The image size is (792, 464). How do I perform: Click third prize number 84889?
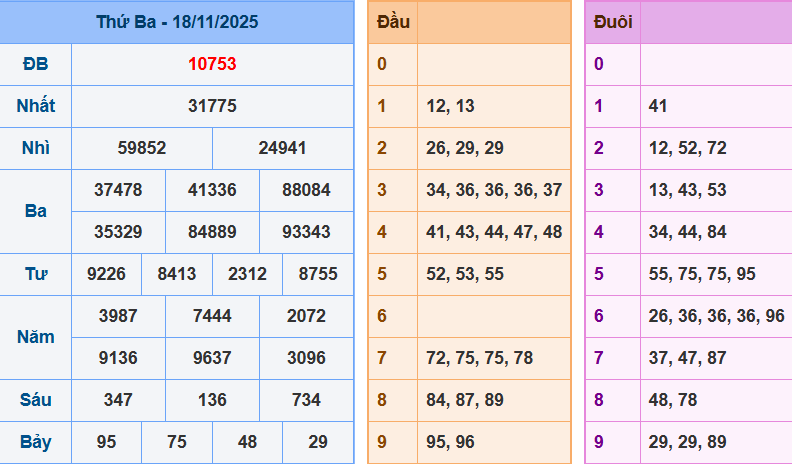pos(212,232)
